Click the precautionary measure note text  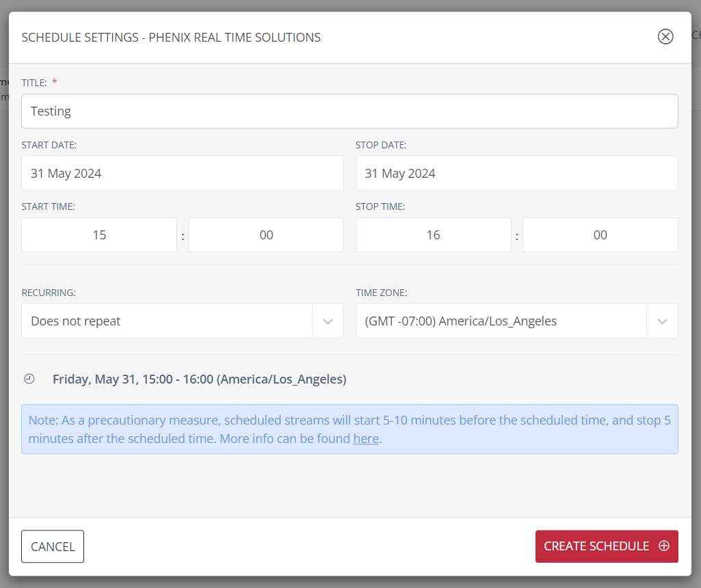pyautogui.click(x=349, y=429)
